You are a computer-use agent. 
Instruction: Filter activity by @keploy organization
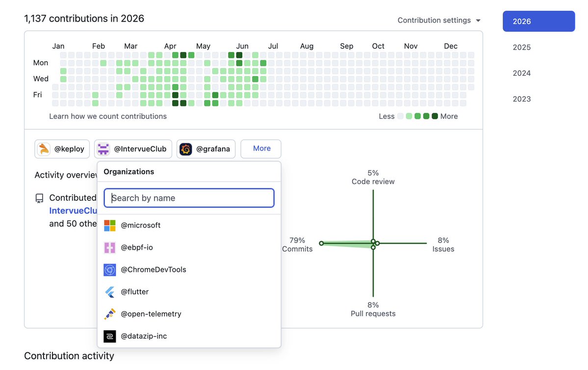[x=62, y=149]
